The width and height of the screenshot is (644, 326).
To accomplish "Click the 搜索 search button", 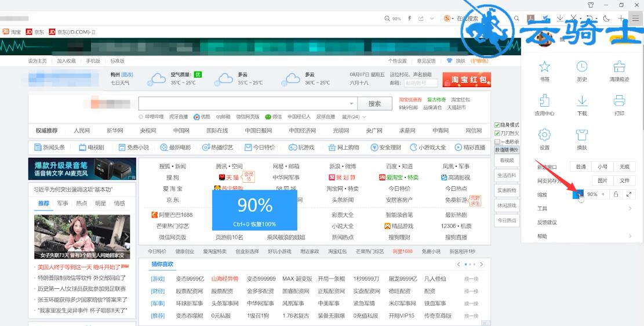I will (x=374, y=104).
